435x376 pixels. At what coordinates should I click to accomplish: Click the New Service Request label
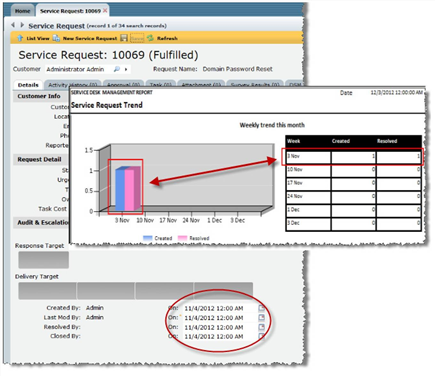(x=90, y=39)
